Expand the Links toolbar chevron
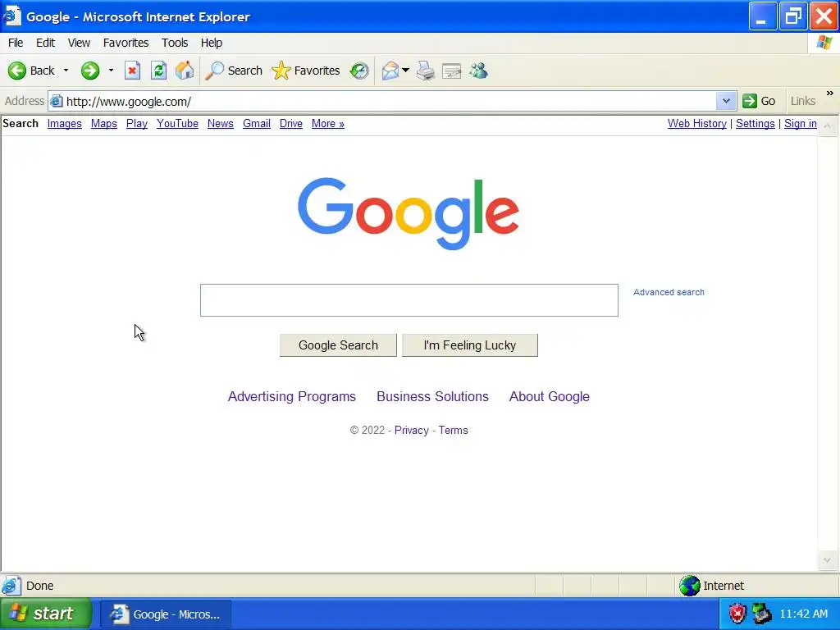Viewport: 840px width, 630px height. (830, 94)
